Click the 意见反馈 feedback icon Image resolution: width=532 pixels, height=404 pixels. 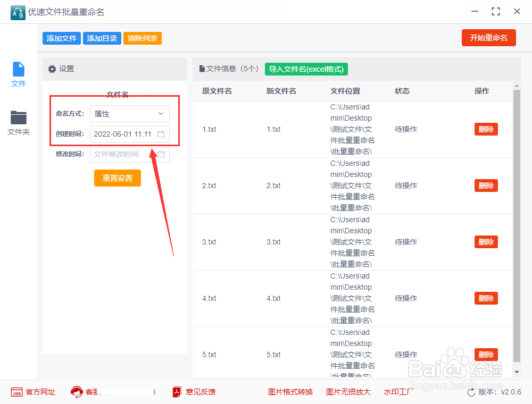click(177, 392)
